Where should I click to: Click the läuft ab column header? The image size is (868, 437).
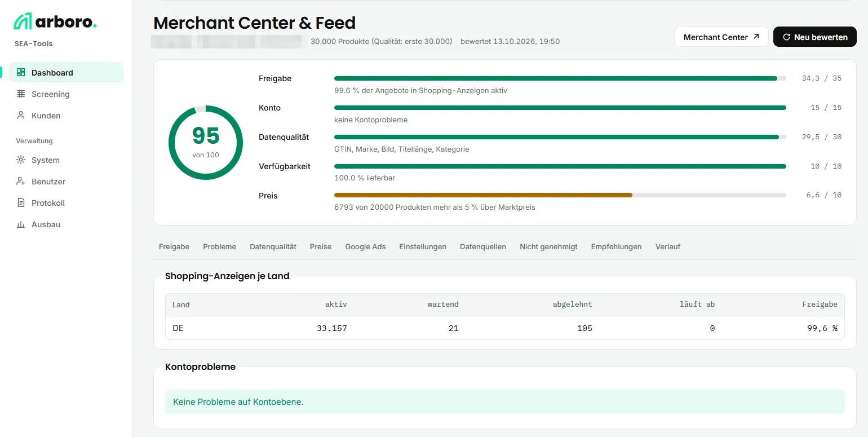[697, 304]
